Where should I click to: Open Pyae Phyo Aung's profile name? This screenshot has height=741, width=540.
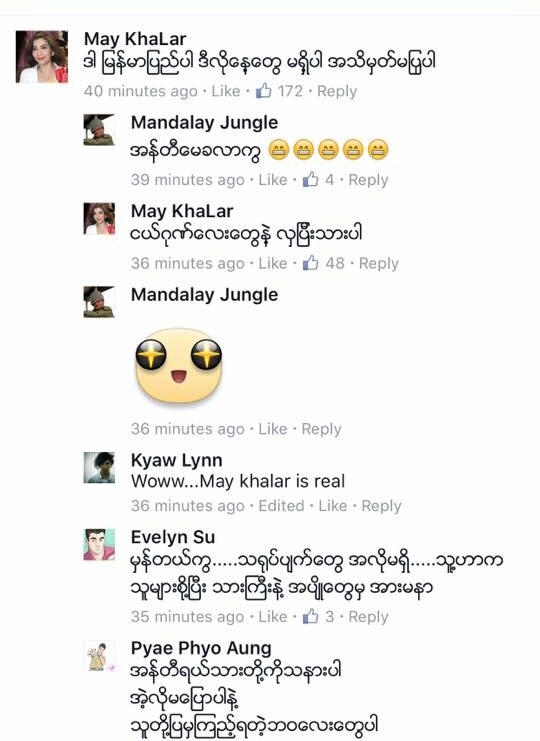[201, 648]
